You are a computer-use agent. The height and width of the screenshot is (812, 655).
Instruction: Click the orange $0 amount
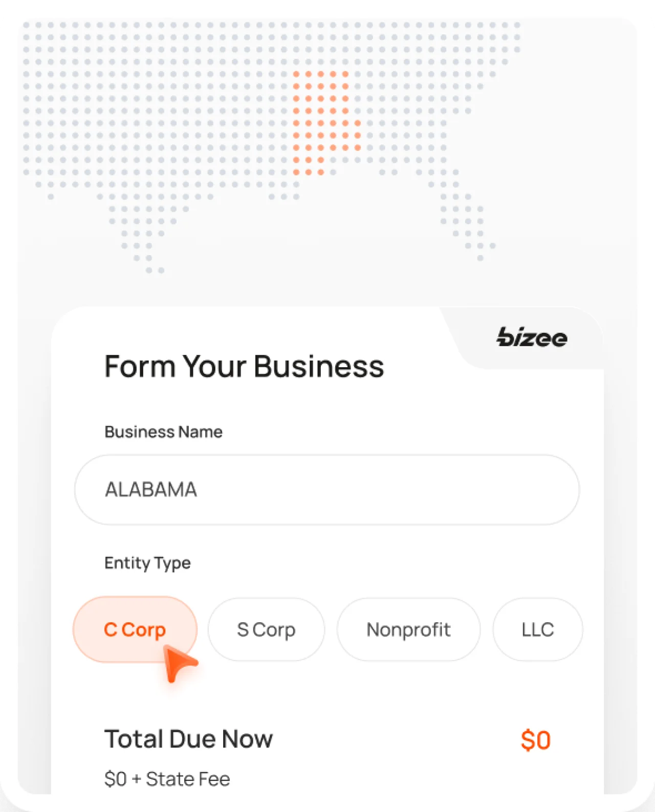pyautogui.click(x=536, y=739)
